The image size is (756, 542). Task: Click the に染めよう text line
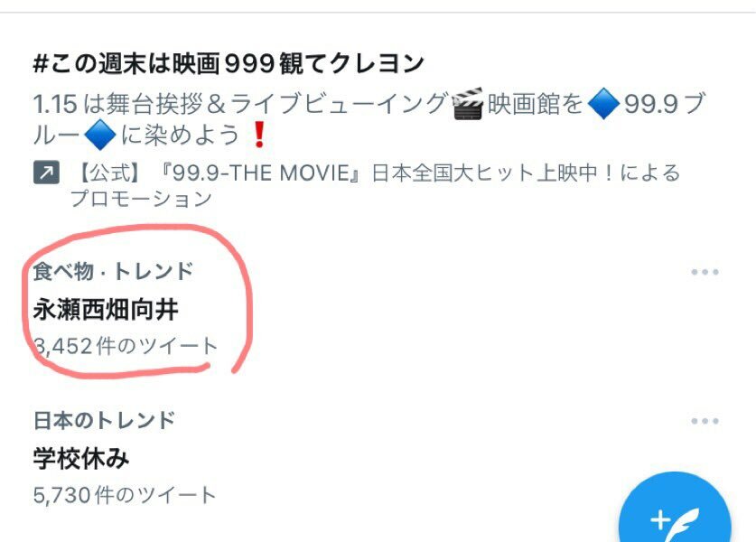(180, 135)
